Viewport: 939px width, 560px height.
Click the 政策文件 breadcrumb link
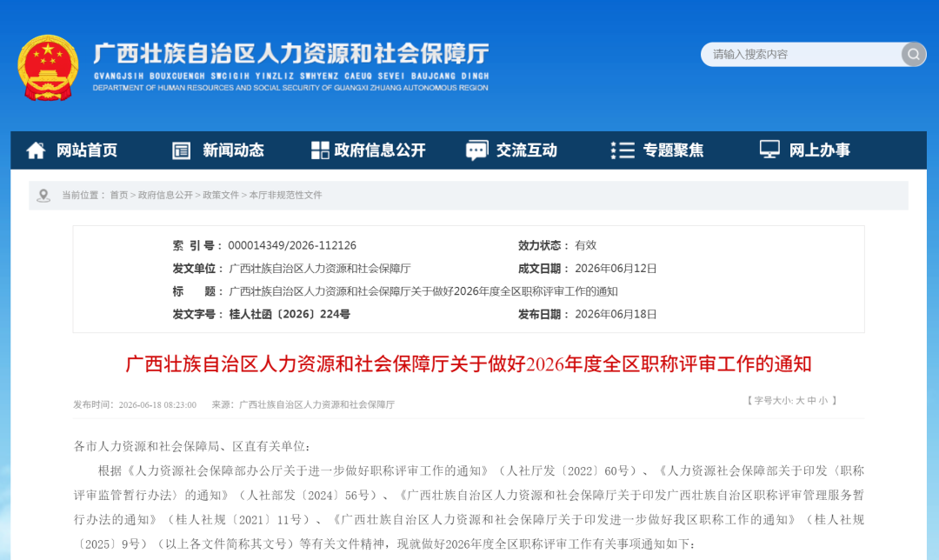point(221,196)
